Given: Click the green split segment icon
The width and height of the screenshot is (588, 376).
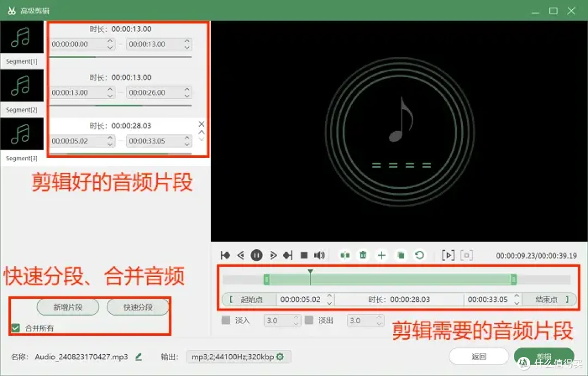Looking at the screenshot, I should [345, 255].
